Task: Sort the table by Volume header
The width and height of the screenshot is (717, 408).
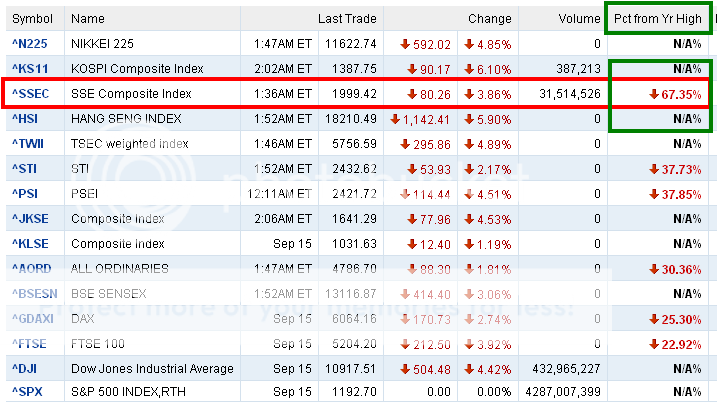Action: click(577, 19)
